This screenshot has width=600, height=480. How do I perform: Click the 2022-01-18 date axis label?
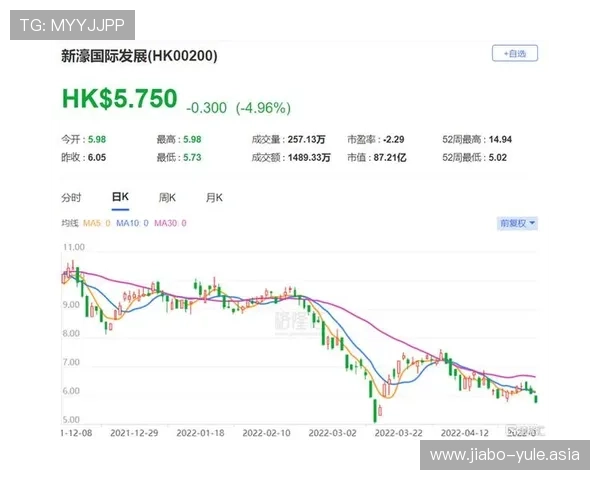point(201,433)
